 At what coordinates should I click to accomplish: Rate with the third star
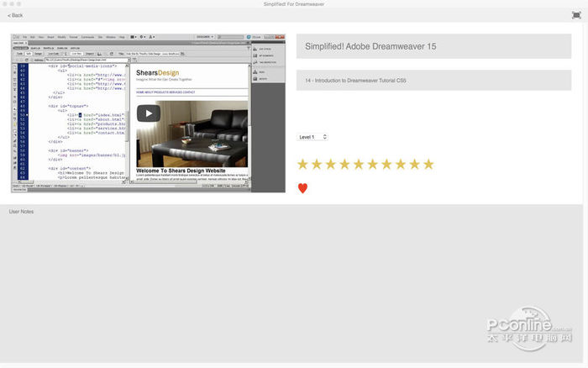(331, 165)
